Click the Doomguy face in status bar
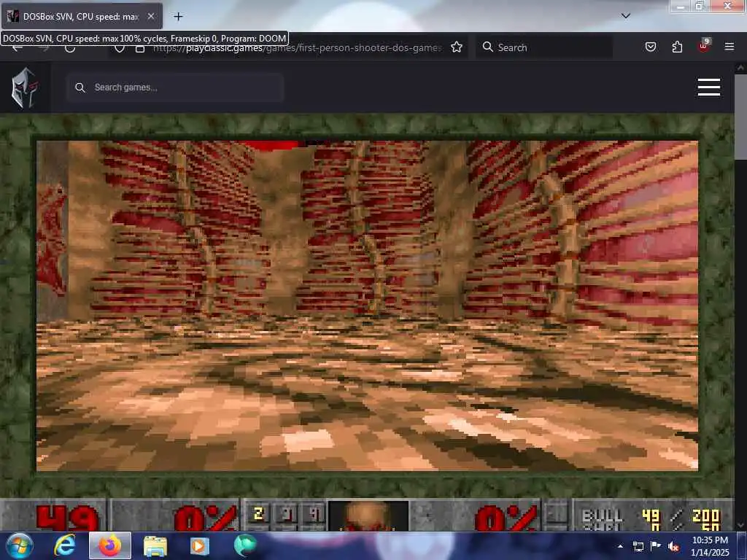Viewport: 747px width, 560px height. point(368,516)
